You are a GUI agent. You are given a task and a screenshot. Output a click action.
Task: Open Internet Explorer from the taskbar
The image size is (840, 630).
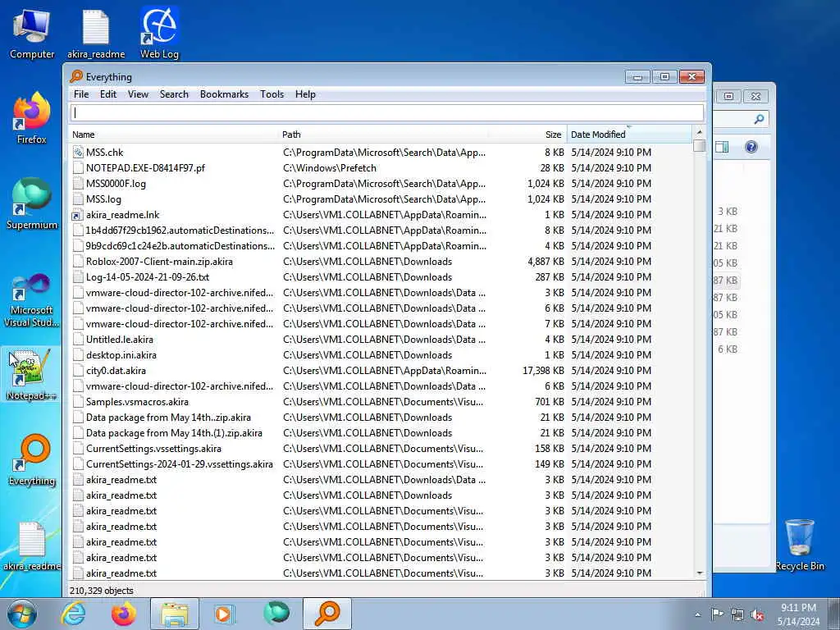point(73,614)
